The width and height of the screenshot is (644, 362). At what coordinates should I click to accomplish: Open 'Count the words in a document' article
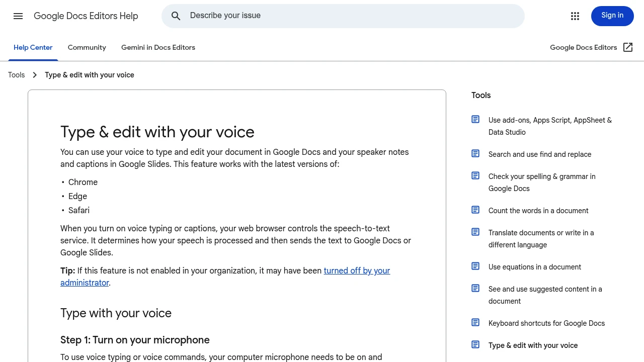[538, 211]
